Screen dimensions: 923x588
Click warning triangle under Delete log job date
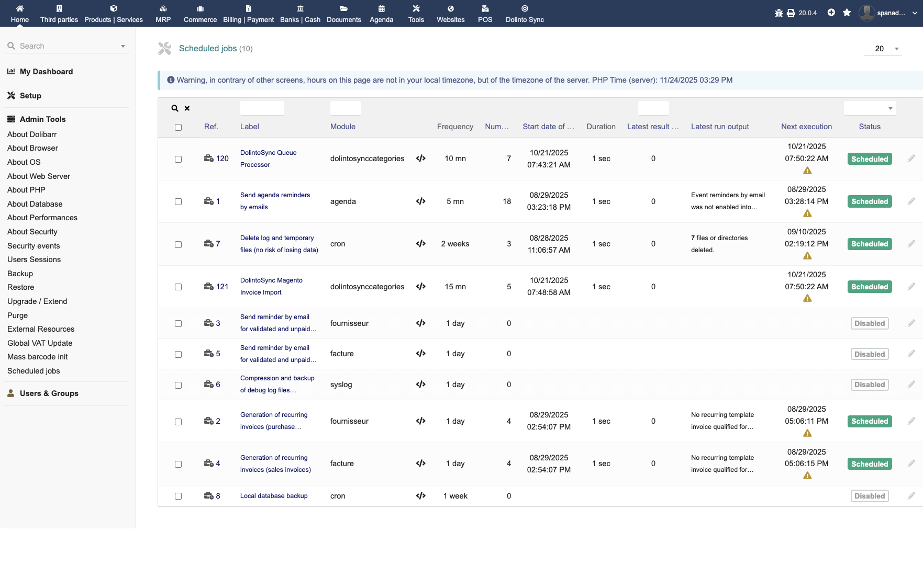point(807,256)
